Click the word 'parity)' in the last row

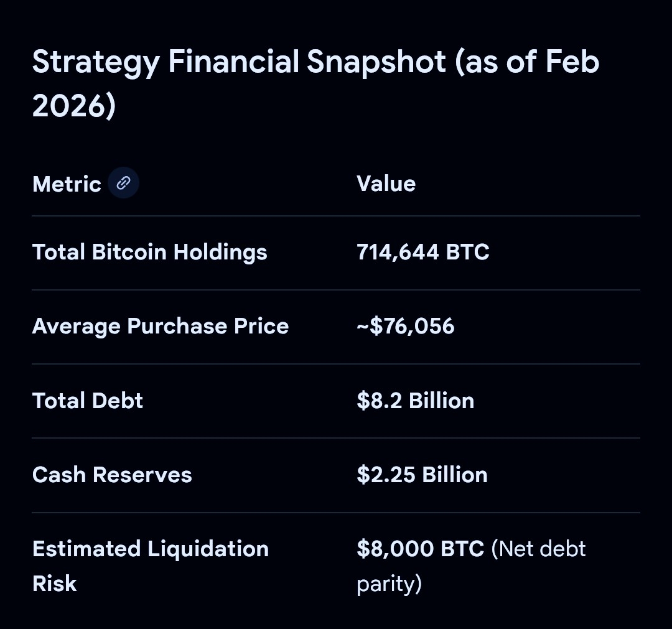click(x=389, y=584)
